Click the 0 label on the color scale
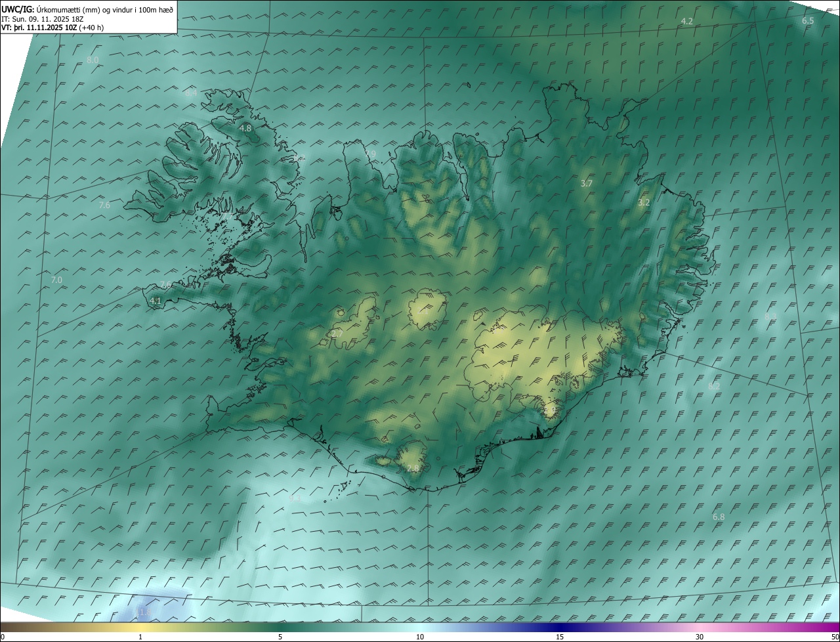This screenshot has width=840, height=642. click(3, 637)
